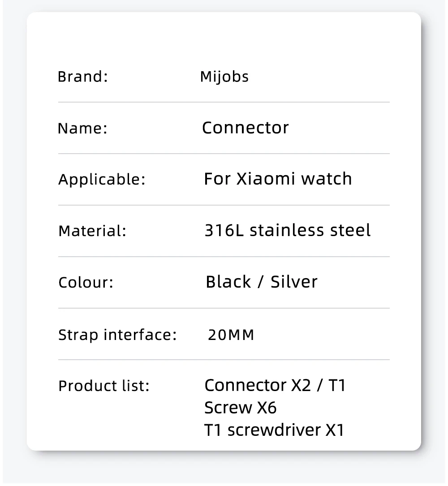Click the 'Brand:' label
448x486 pixels.
click(83, 77)
